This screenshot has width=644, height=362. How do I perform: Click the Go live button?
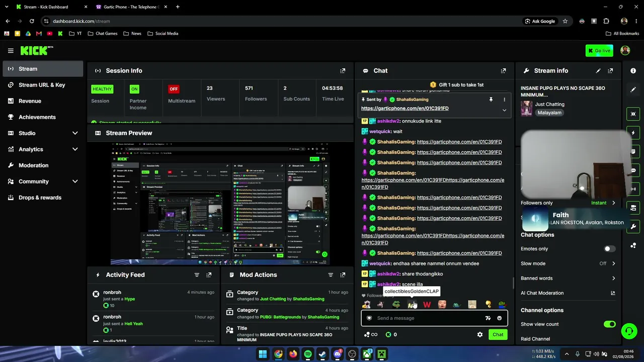599,50
